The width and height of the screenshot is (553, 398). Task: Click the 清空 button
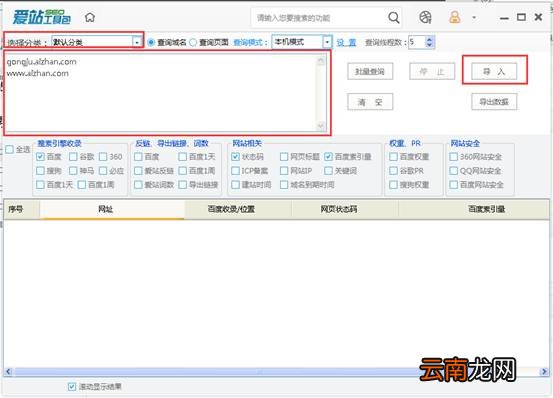(370, 102)
